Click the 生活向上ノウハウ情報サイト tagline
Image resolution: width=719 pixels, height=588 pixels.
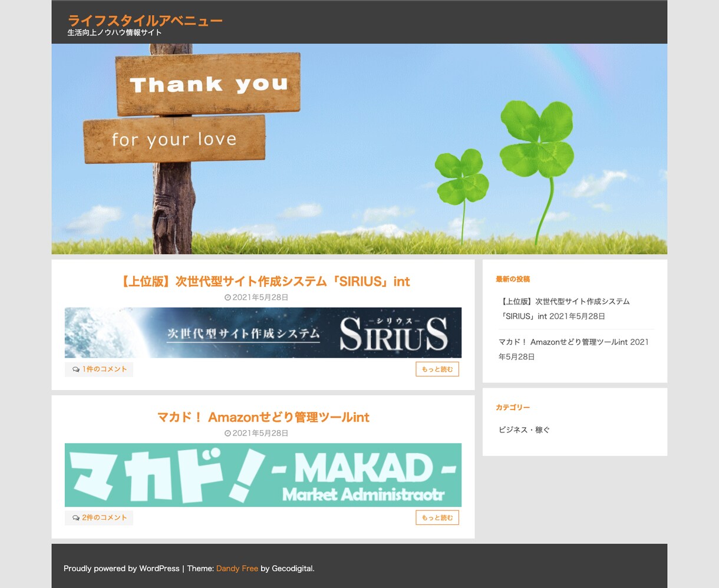[x=114, y=33]
